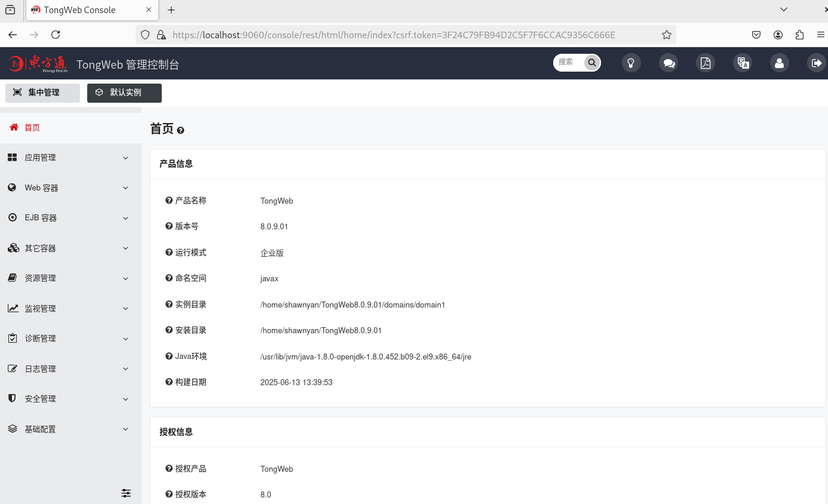Click help icon next to 构建日期
This screenshot has height=504, width=828.
(x=169, y=382)
